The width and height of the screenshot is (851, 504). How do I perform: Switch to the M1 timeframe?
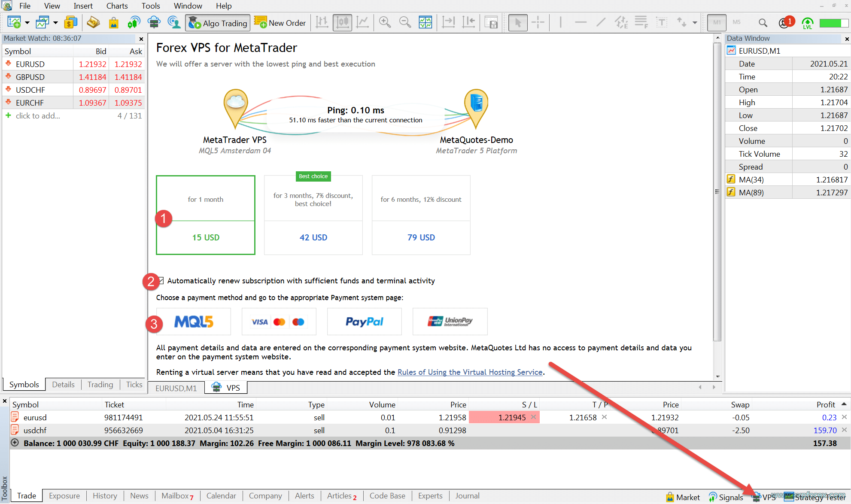pyautogui.click(x=717, y=22)
